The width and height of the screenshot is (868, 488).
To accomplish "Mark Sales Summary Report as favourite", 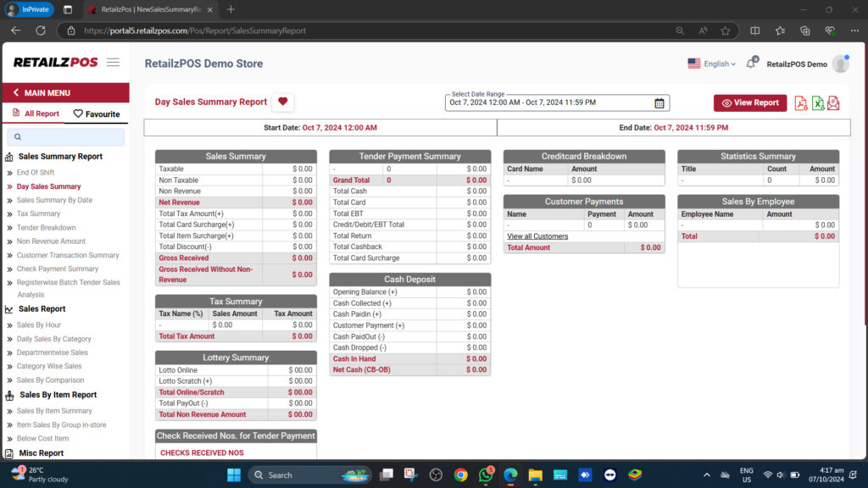I will (59, 156).
